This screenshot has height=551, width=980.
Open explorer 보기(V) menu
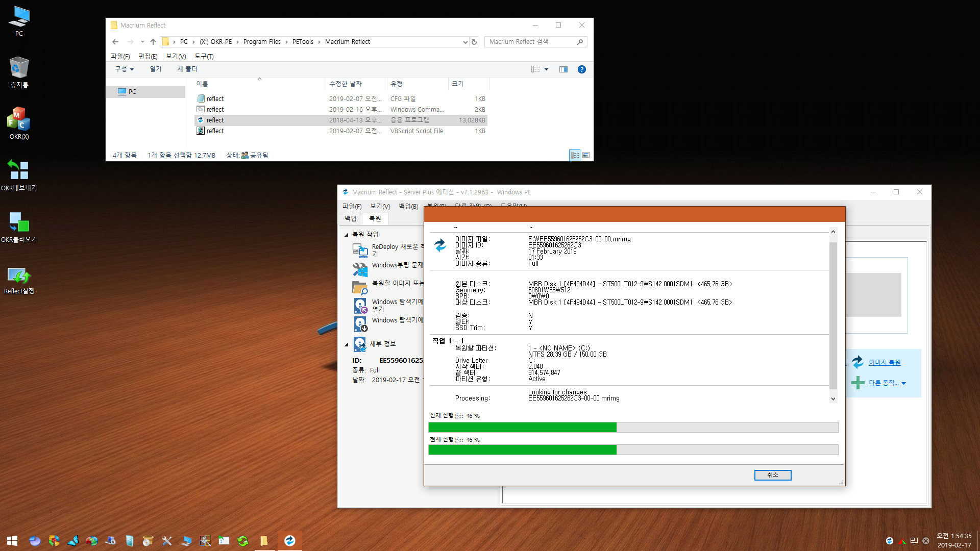click(x=176, y=56)
